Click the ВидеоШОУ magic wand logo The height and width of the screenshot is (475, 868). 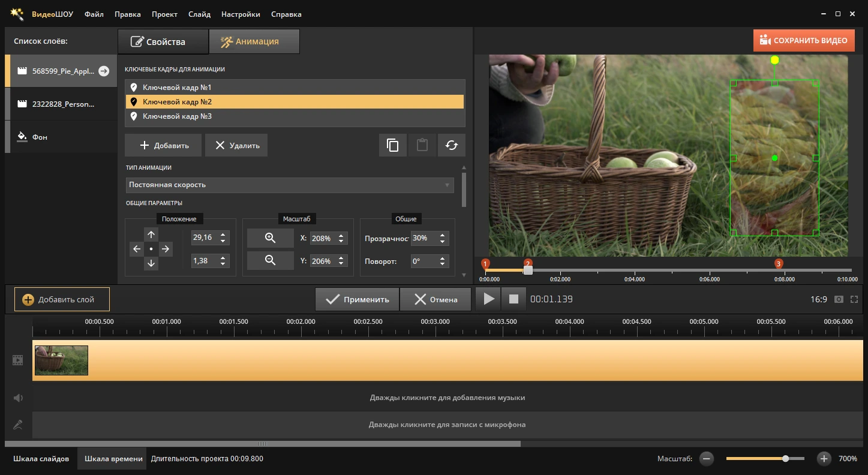click(17, 13)
